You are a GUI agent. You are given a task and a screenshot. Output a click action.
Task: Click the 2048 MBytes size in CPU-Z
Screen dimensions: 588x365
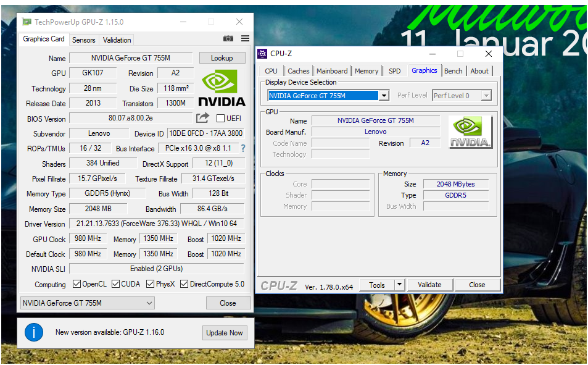pos(455,184)
